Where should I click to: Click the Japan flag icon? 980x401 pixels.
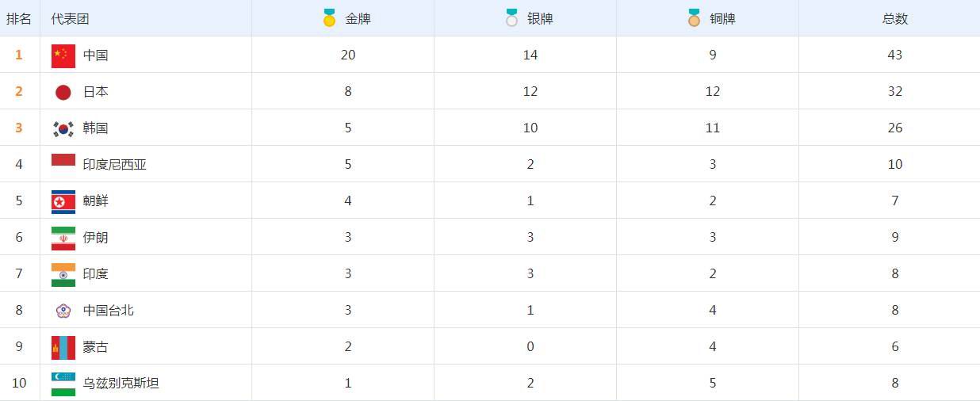pyautogui.click(x=63, y=92)
